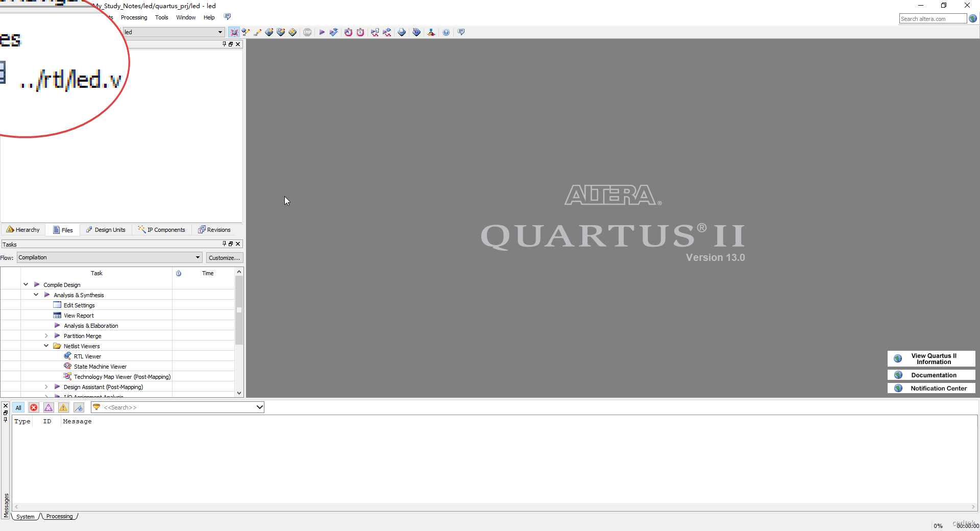980x531 pixels.
Task: Open the Processing menu
Action: (x=134, y=17)
